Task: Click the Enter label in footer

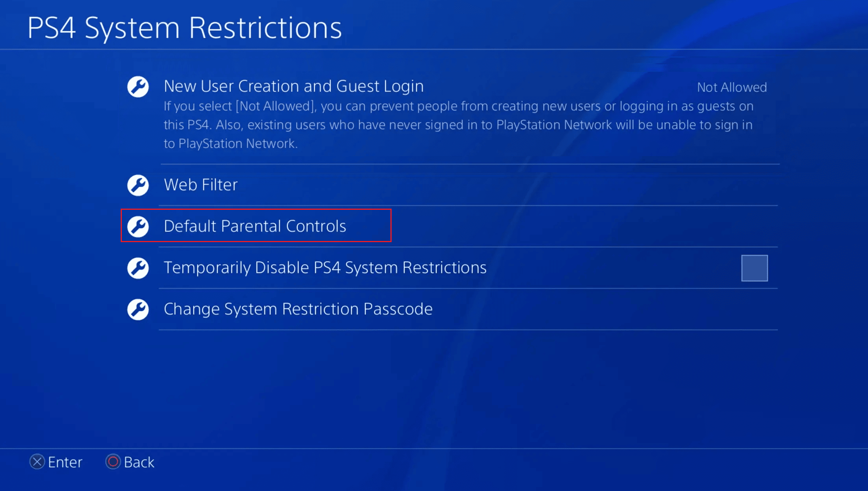Action: [65, 462]
